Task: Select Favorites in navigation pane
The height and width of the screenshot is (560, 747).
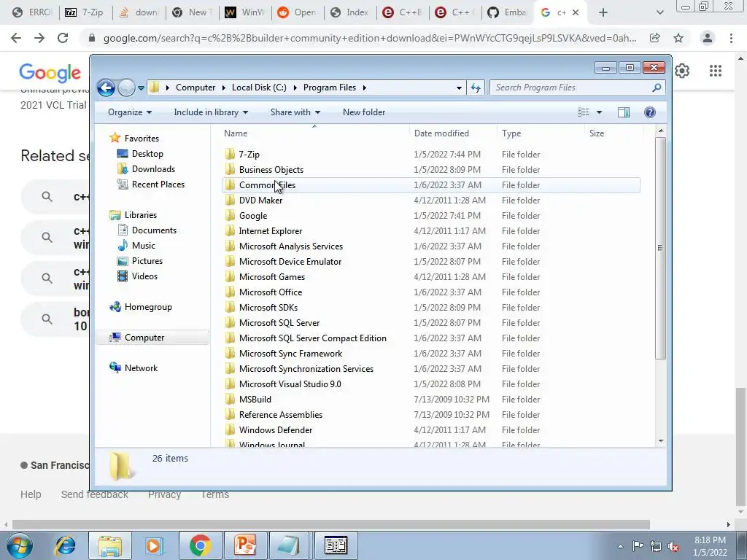Action: [x=142, y=138]
